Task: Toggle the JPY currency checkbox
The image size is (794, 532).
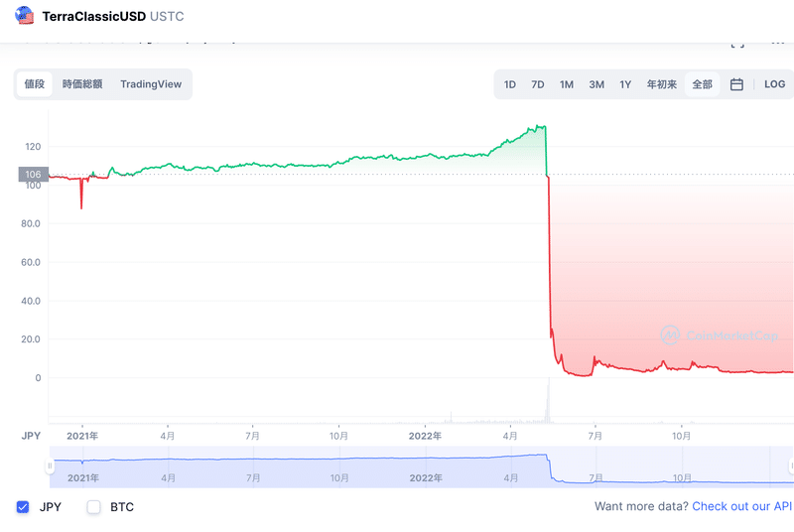Action: click(x=23, y=507)
